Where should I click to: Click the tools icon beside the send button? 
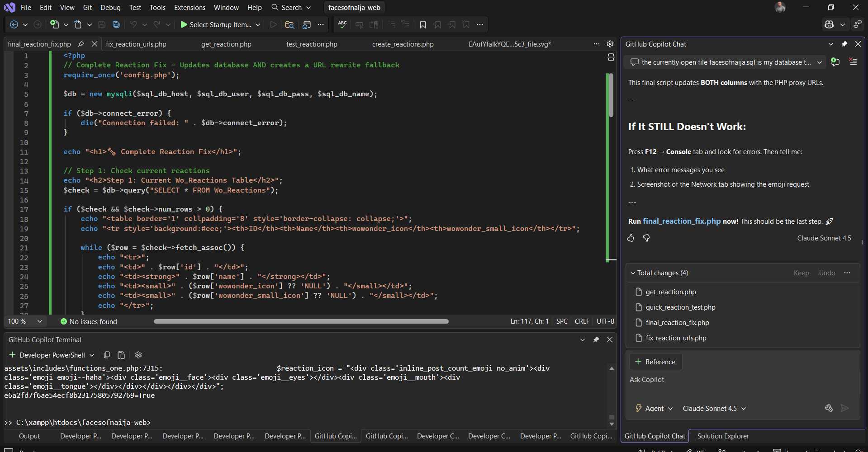click(829, 408)
